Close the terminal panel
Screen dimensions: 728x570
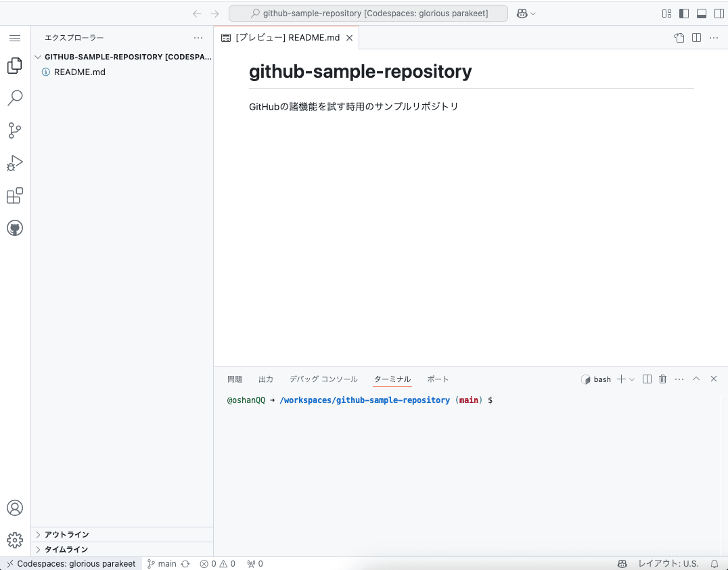point(714,379)
